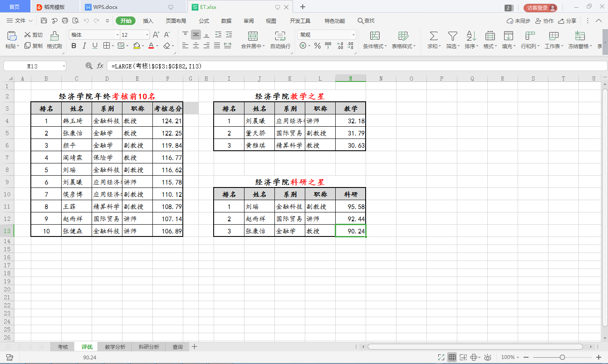The image size is (608, 364).
Task: Switch to the WPS.docx document tab
Action: [133, 7]
